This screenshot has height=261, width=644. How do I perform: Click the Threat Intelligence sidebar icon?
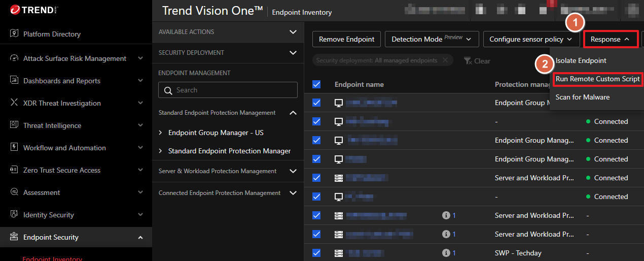pos(14,125)
